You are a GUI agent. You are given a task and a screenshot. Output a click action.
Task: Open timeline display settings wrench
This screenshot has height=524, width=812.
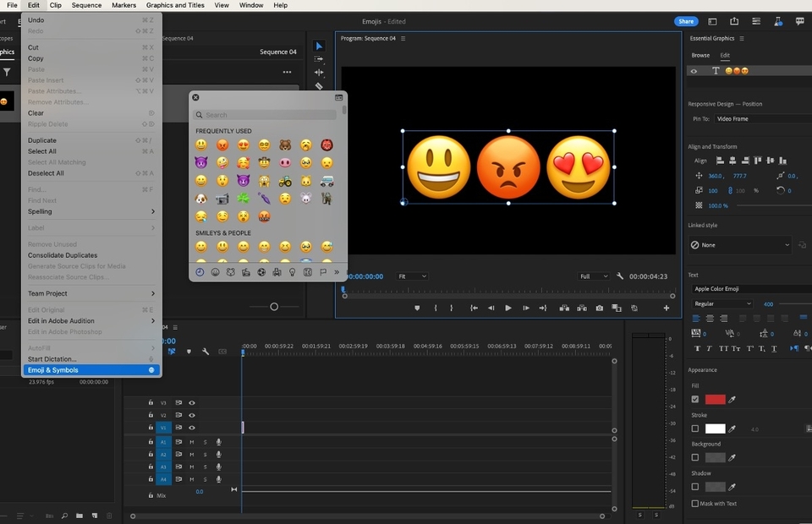click(x=206, y=352)
